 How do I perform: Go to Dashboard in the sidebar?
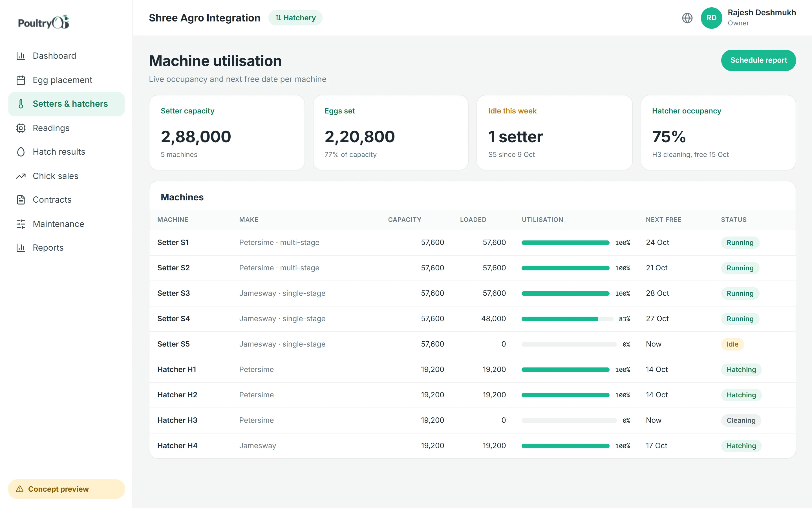coord(66,56)
